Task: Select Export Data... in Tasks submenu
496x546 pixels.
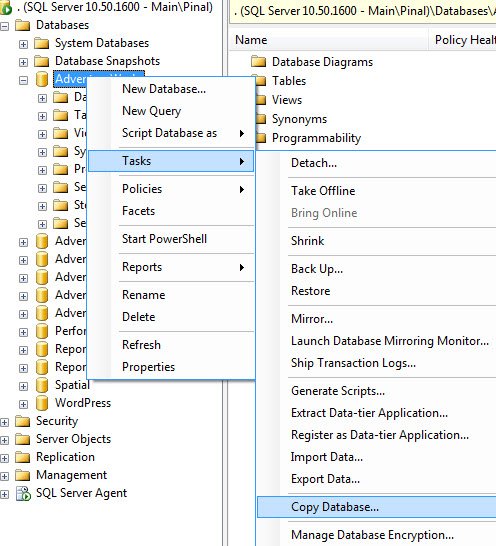Action: 377,479
